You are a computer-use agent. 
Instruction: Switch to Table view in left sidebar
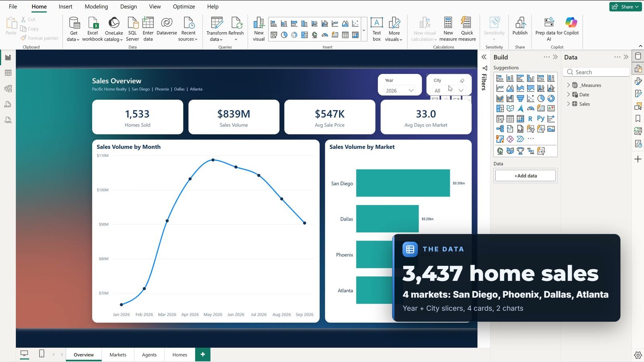click(8, 73)
